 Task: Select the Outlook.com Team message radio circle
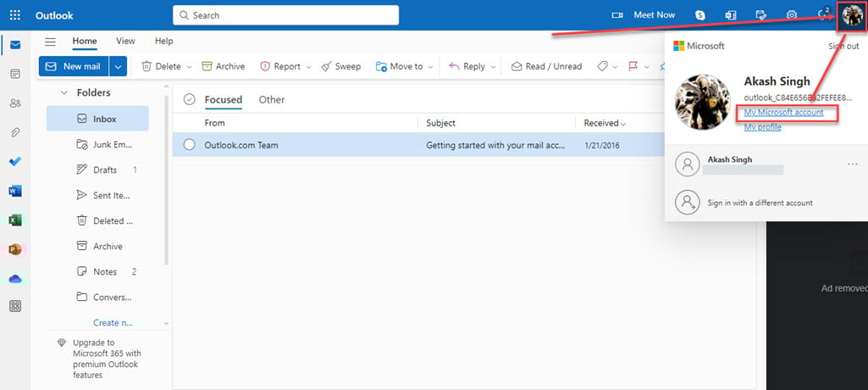point(190,145)
